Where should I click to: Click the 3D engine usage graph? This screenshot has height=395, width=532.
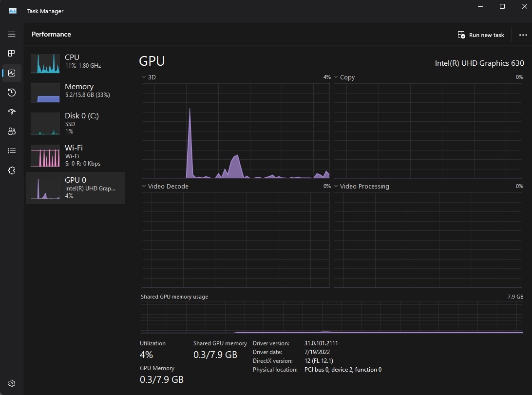pos(235,131)
